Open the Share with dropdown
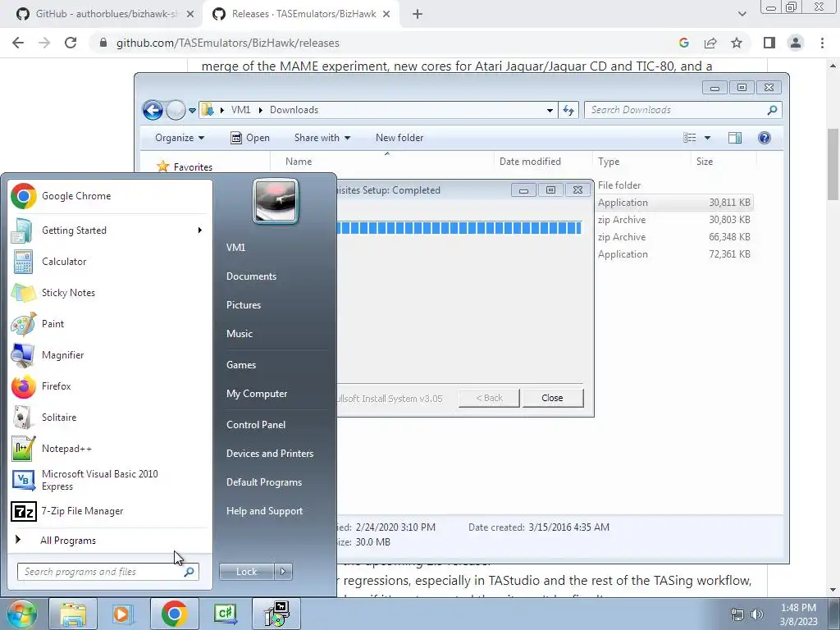This screenshot has height=630, width=840. pos(322,138)
